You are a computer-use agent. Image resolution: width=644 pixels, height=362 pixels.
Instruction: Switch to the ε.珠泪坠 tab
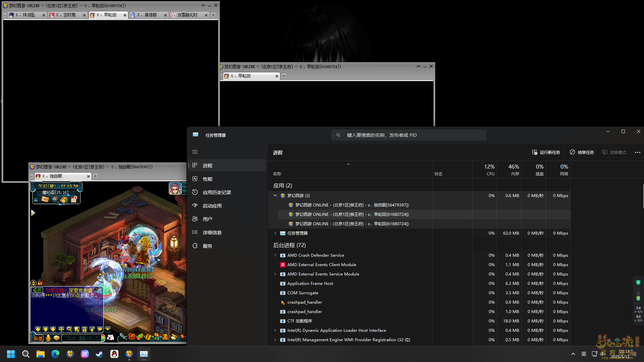[27, 15]
